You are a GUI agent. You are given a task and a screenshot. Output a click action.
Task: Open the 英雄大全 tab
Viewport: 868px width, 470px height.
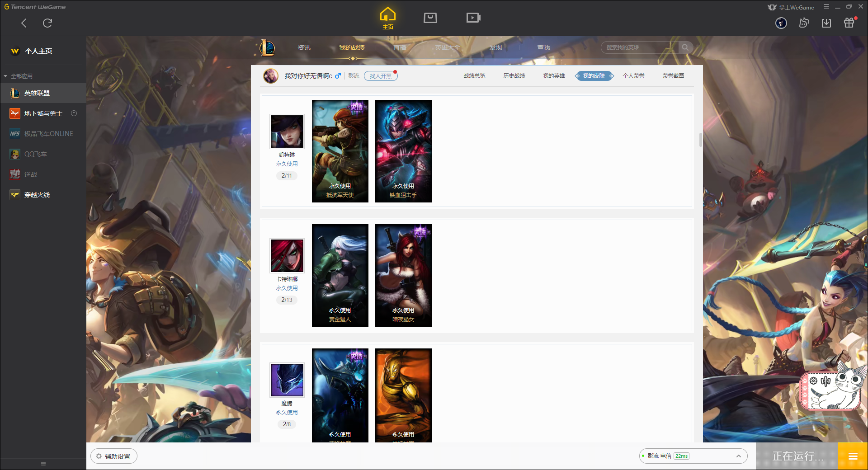pos(448,47)
